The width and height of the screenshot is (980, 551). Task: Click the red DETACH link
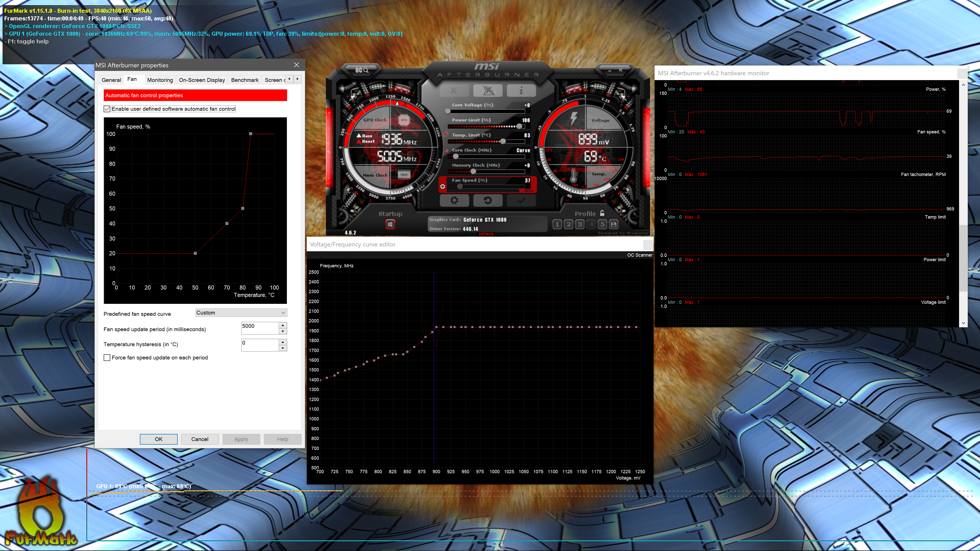click(x=486, y=234)
